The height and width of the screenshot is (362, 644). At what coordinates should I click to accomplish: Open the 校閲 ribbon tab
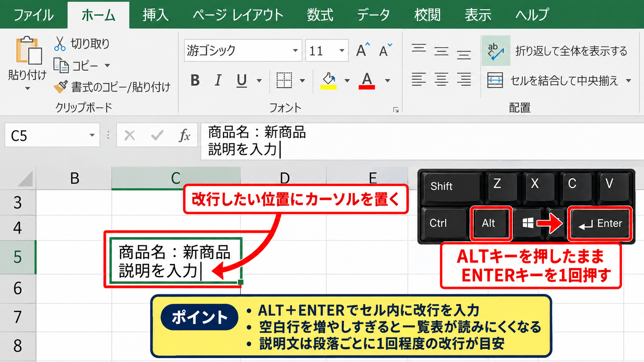click(x=428, y=15)
